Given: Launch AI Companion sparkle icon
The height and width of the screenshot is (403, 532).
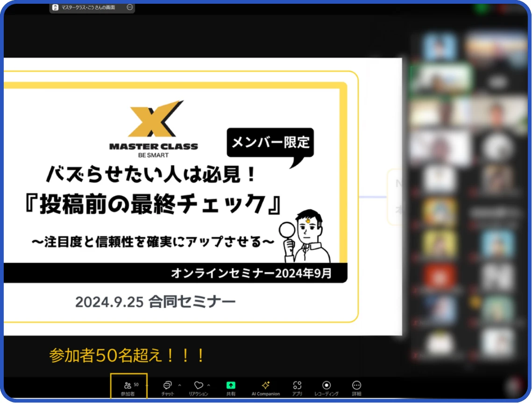Looking at the screenshot, I should coord(266,389).
